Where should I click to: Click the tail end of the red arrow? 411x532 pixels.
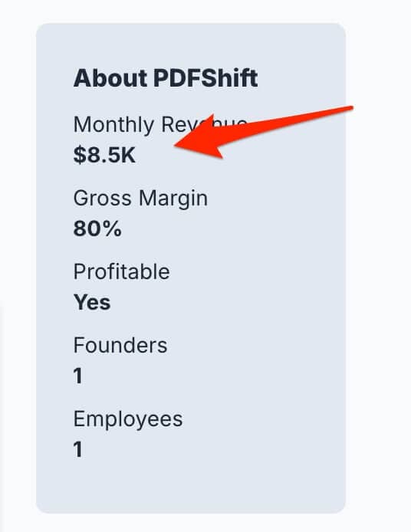click(x=350, y=108)
